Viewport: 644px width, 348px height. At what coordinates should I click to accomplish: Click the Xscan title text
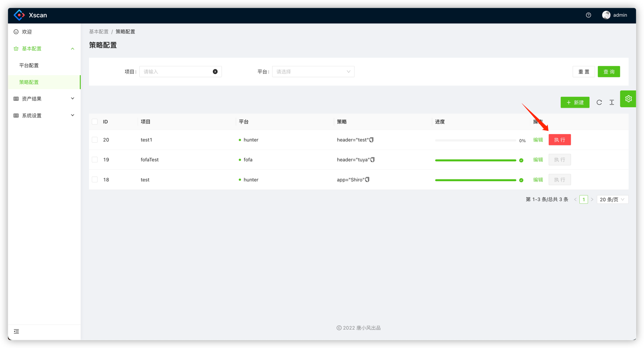click(38, 15)
